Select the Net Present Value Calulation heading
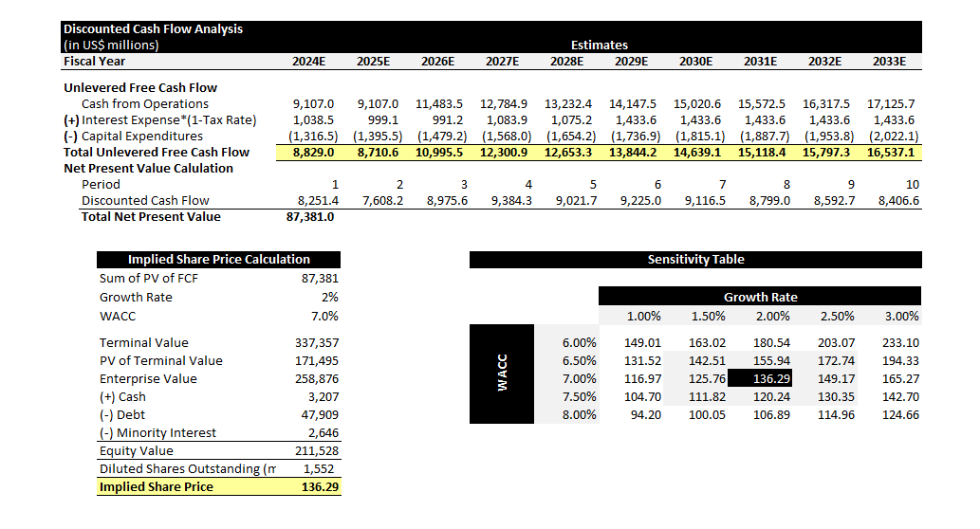 [148, 169]
